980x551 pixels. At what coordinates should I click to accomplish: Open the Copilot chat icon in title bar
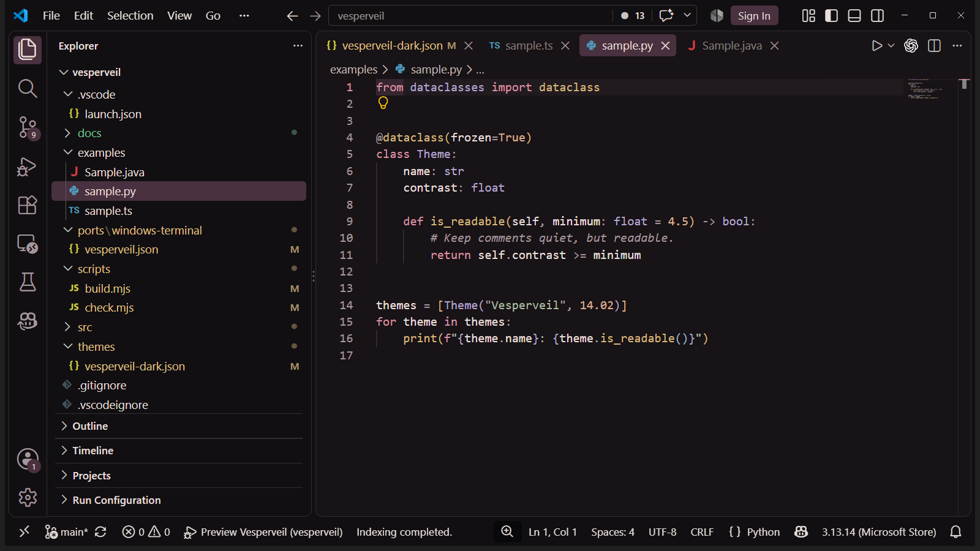click(666, 15)
